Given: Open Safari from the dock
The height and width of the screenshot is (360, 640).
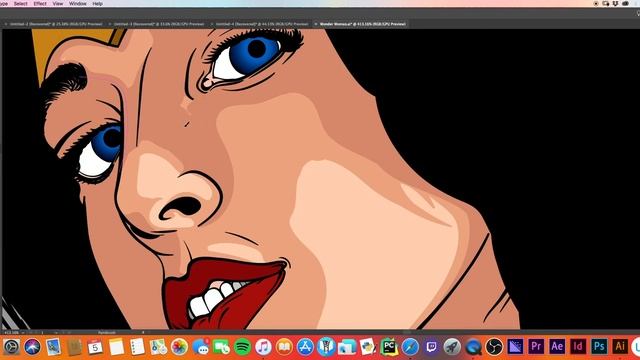Looking at the screenshot, I should (x=410, y=347).
